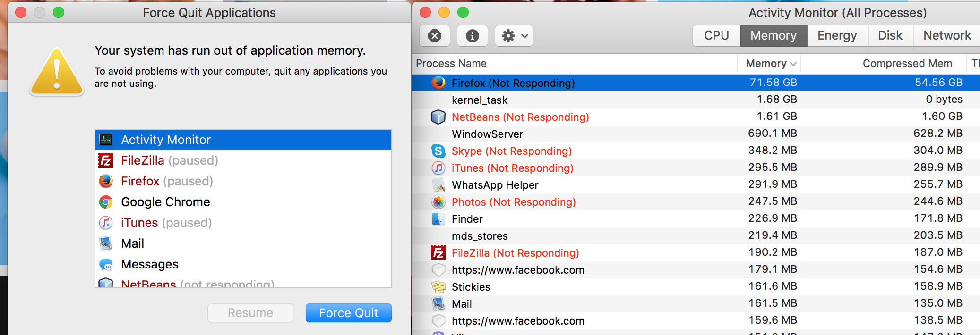Screen dimensions: 980x335
Task: Select the iTunes (Not Responding) process name
Action: [x=513, y=168]
